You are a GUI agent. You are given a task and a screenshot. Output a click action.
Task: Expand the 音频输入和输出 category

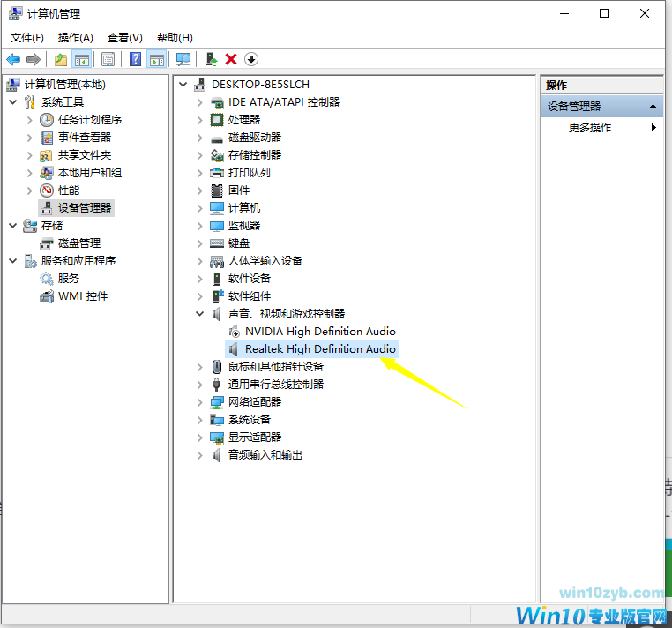tap(199, 455)
